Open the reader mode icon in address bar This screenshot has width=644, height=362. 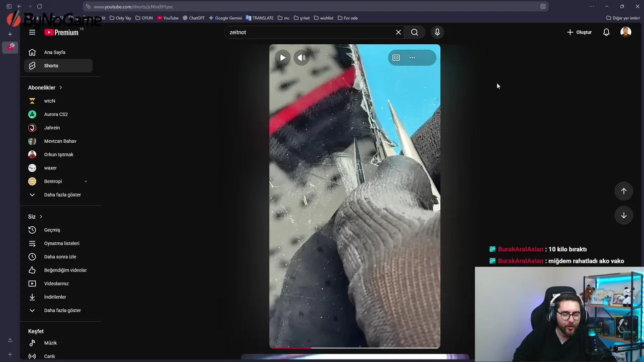(x=543, y=7)
